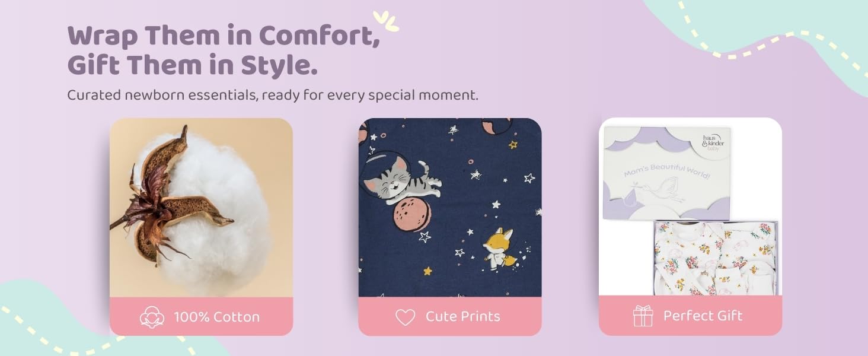
Task: Click the cotton boll photo
Action: pyautogui.click(x=202, y=208)
